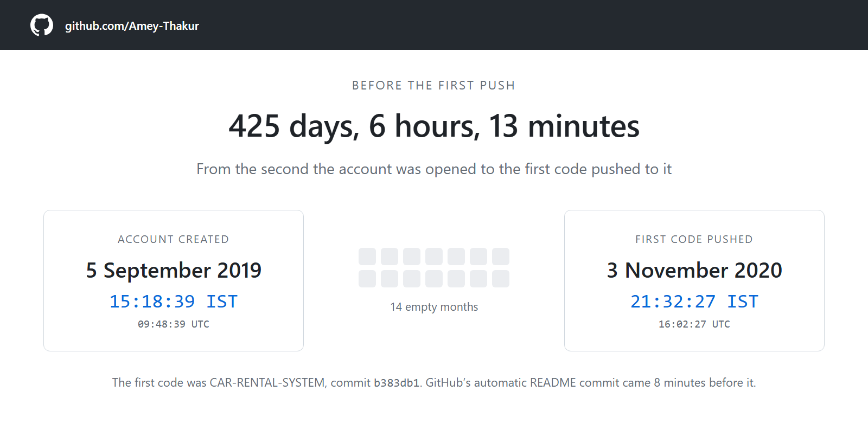This screenshot has height=423, width=868.
Task: Click the 15:18:39 IST timestamp
Action: coord(174,301)
